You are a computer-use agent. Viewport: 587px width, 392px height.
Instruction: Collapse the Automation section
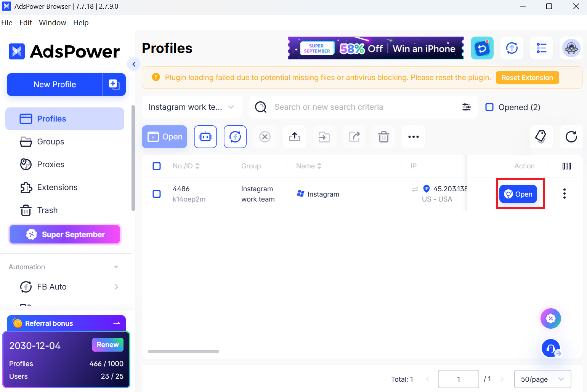tap(116, 267)
